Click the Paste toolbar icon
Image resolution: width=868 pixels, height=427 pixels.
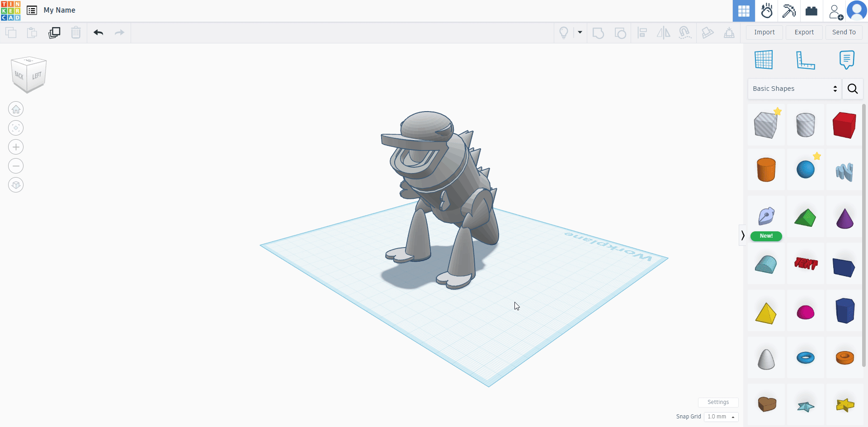32,33
